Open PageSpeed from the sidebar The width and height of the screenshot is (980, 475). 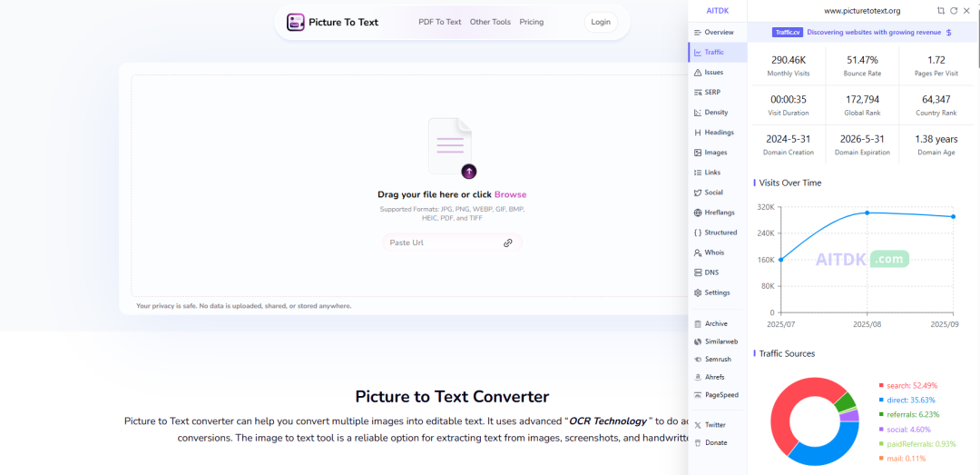(x=717, y=395)
